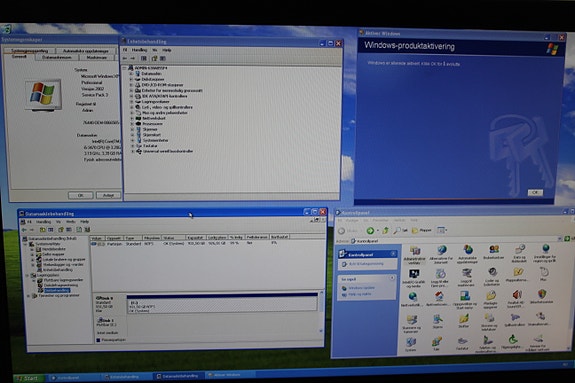Open Administrative verktøy in Kontrollpanel
This screenshot has height=383, width=575.
click(x=415, y=254)
